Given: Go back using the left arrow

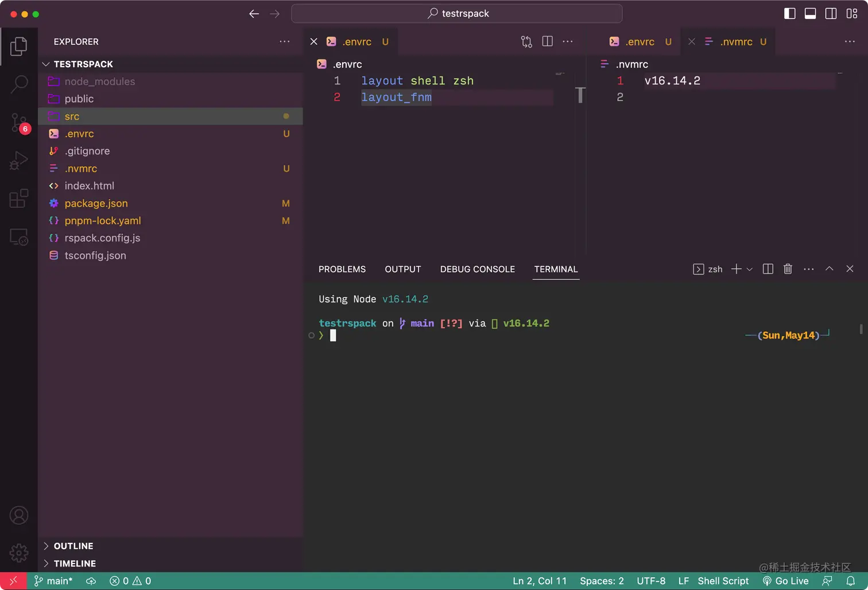Looking at the screenshot, I should point(254,14).
